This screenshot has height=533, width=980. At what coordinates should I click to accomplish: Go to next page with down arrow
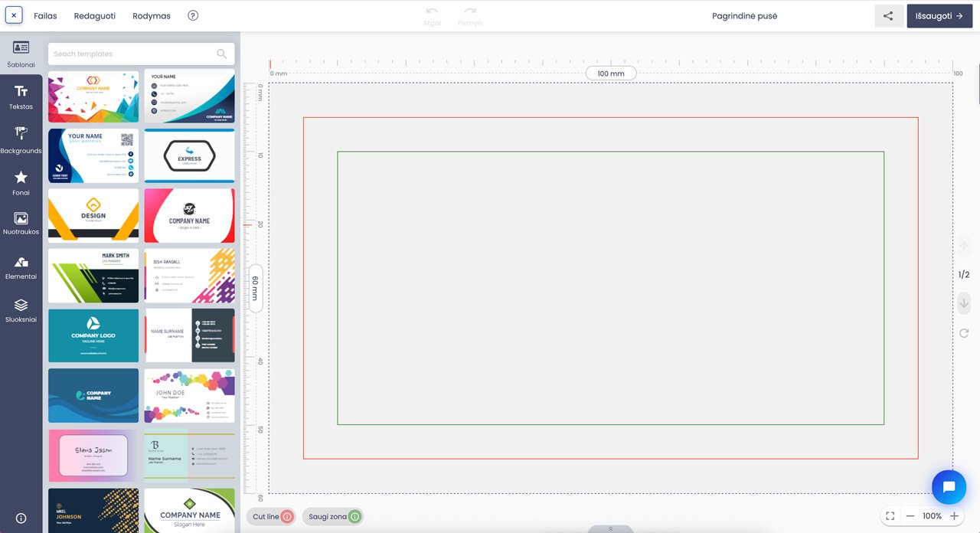[x=964, y=303]
